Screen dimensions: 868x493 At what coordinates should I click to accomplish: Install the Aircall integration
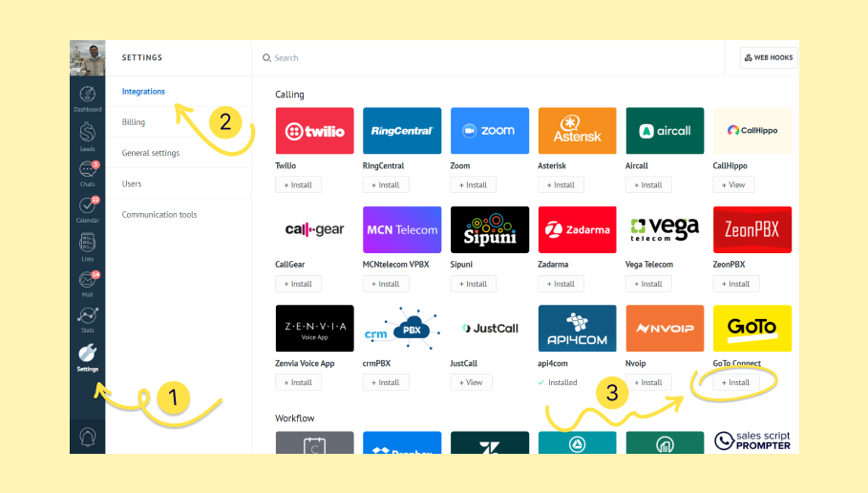pos(648,185)
